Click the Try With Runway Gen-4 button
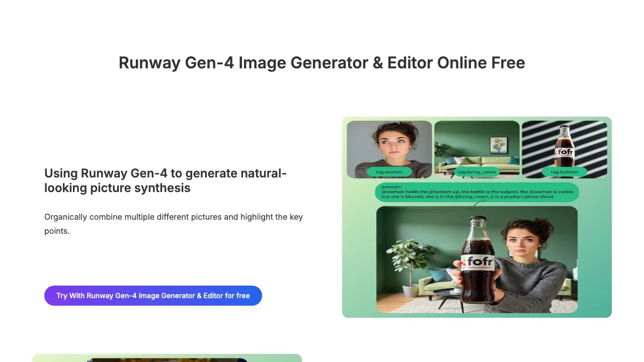This screenshot has height=362, width=644. [153, 296]
